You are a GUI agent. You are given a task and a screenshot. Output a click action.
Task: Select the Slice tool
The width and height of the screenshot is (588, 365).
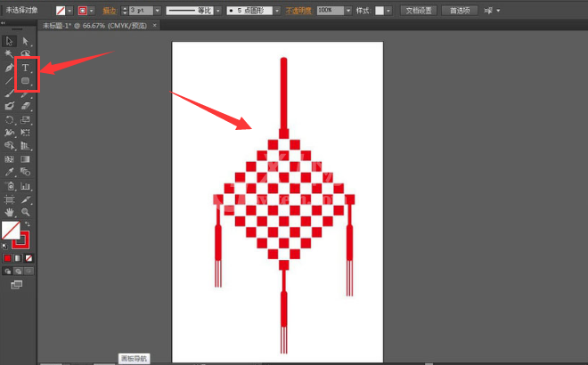(26, 199)
